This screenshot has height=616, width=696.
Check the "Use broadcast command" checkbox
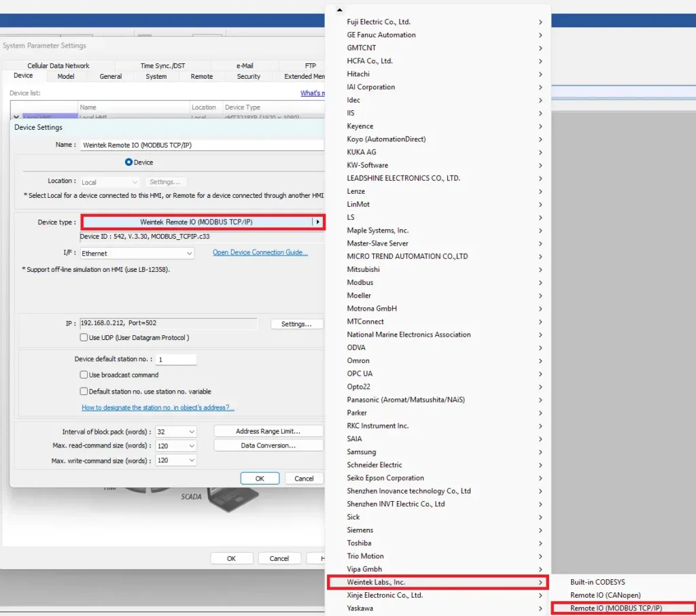click(83, 375)
